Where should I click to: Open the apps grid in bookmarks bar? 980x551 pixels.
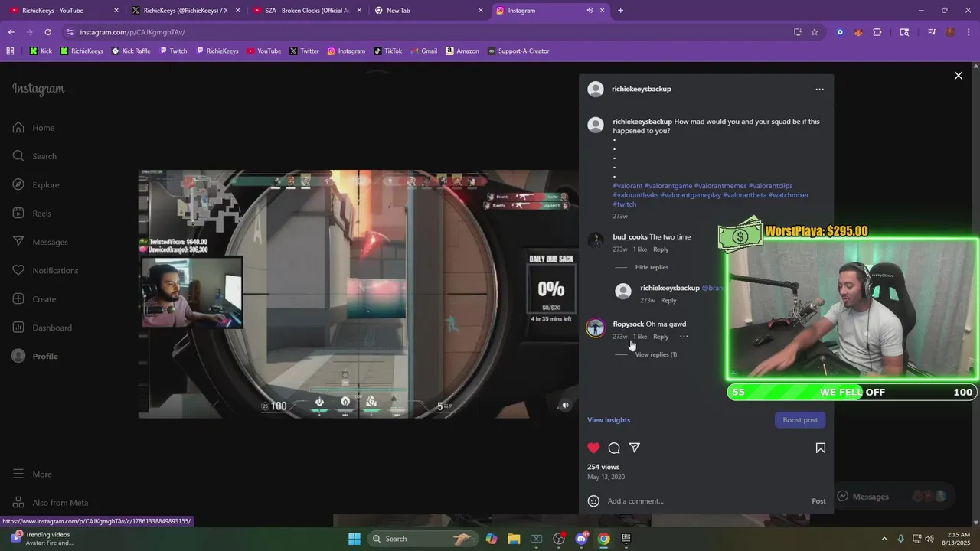tap(10, 51)
